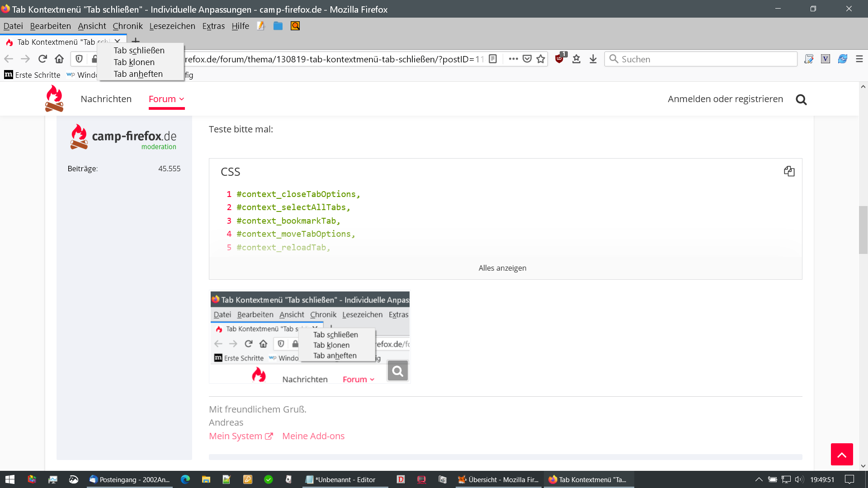Open page actions three-dots menu
This screenshot has width=868, height=488.
[x=513, y=59]
